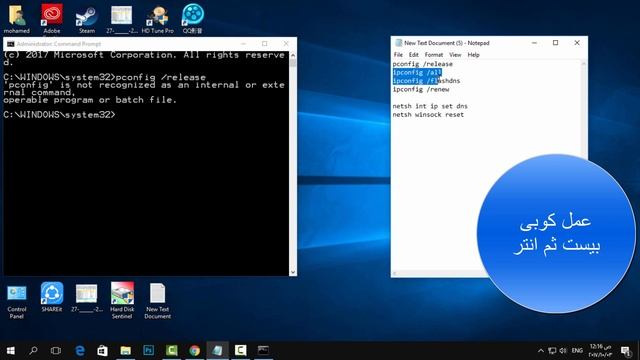Screen dimensions: 640x360
Task: Click the last C:\WINDOWS\system32> prompt line
Action: pos(60,115)
